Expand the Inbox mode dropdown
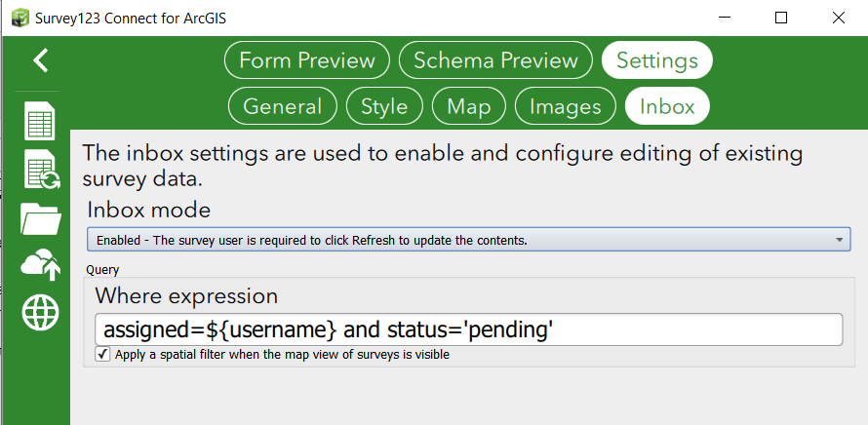This screenshot has height=425, width=868. 468,240
